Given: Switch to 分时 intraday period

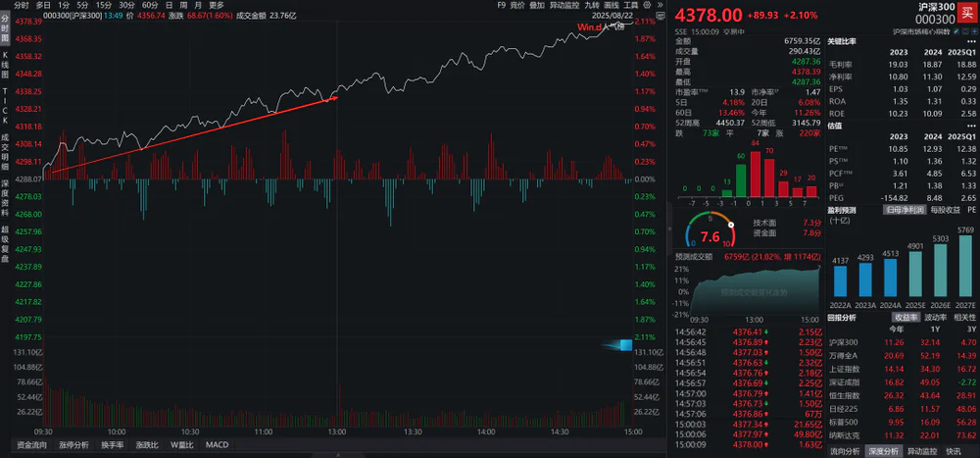Looking at the screenshot, I should tap(21, 5).
